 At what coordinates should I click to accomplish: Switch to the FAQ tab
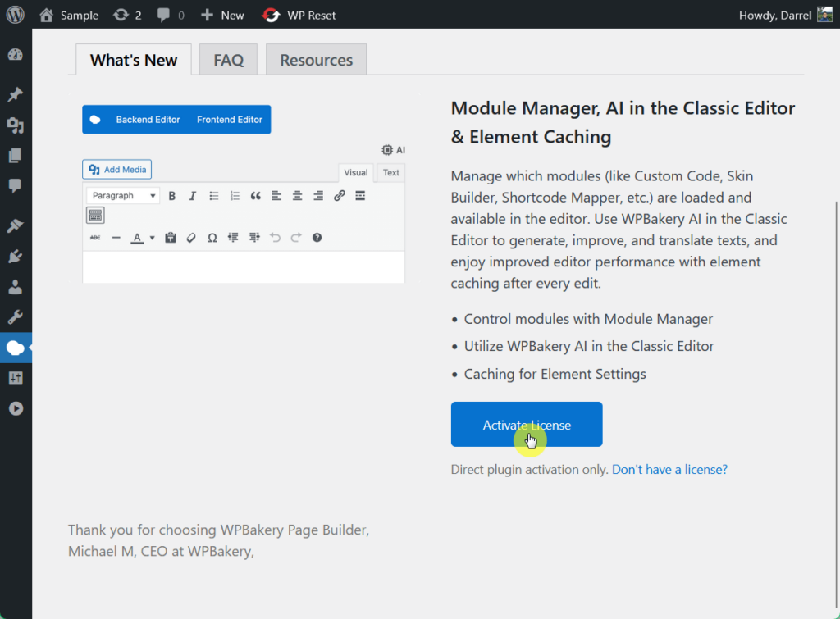228,60
